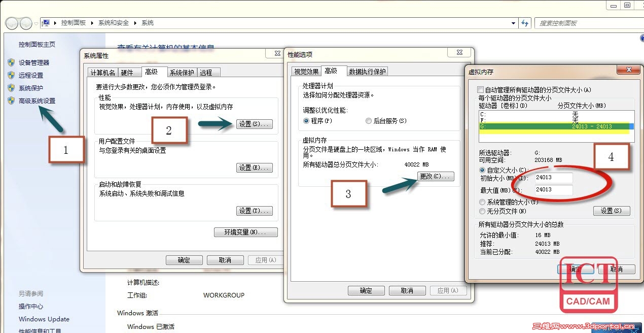Screen dimensions: 644x333
Task: Open 高级系统设置 link
Action: pos(37,101)
